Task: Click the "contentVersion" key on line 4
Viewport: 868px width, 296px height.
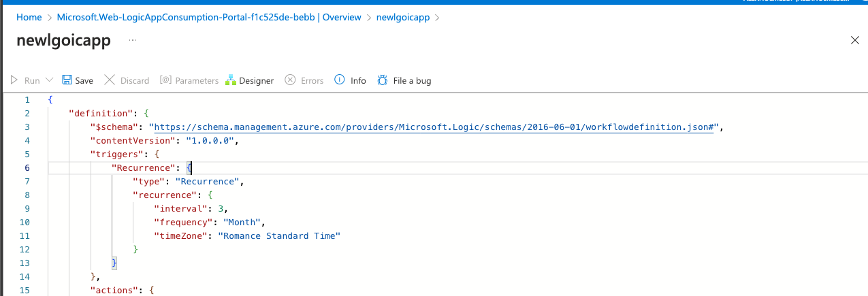Action: (133, 141)
